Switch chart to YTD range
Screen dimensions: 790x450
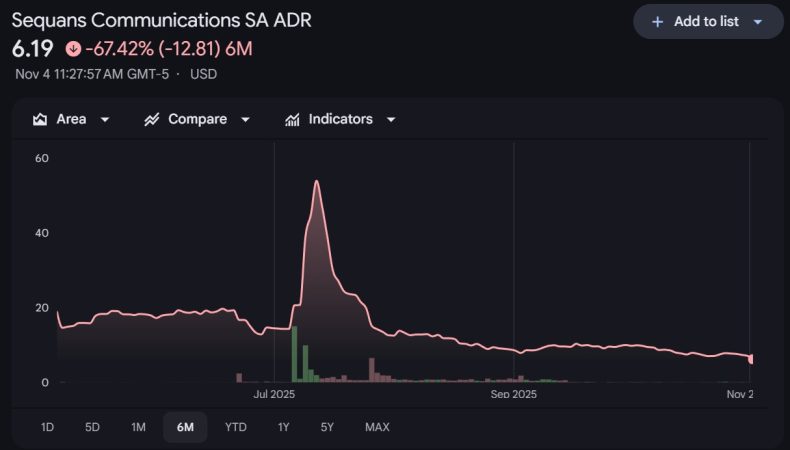pos(235,427)
